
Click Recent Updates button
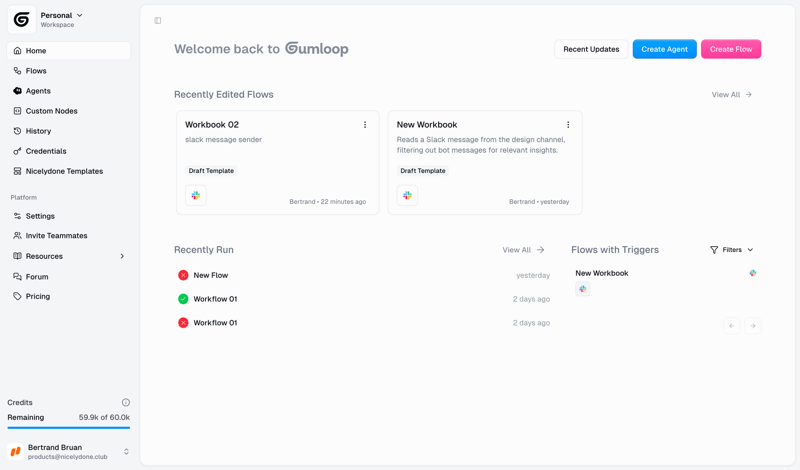click(591, 49)
